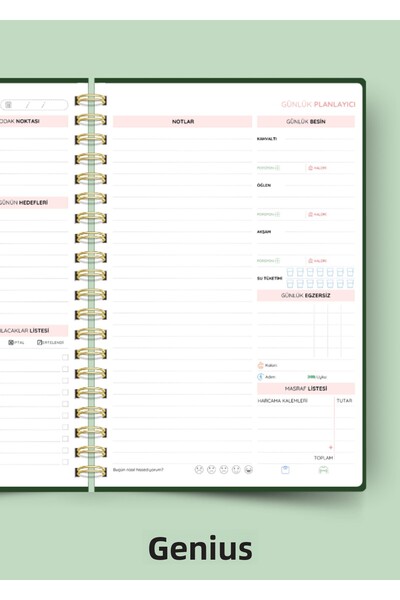This screenshot has width=400, height=600.
Task: Select the neutral face mood icon
Action: 224,470
